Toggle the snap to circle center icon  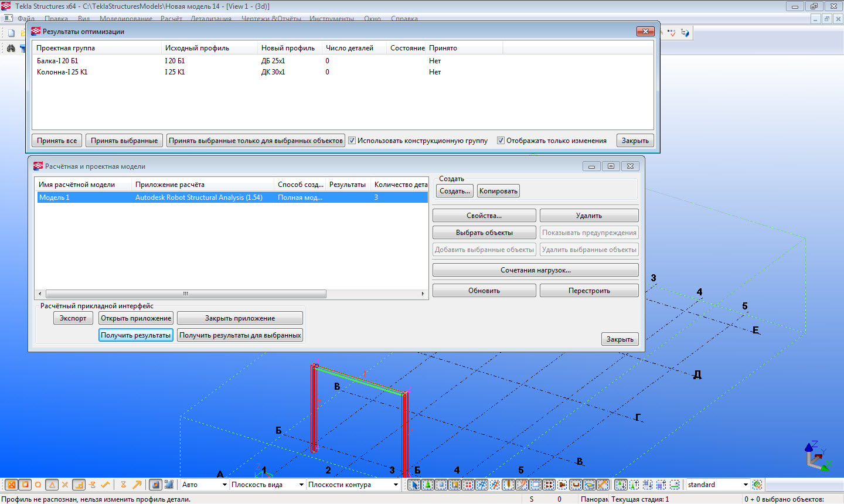38,485
